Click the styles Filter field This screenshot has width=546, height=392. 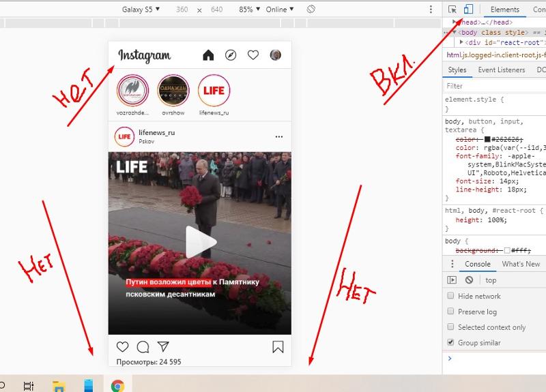tap(494, 86)
